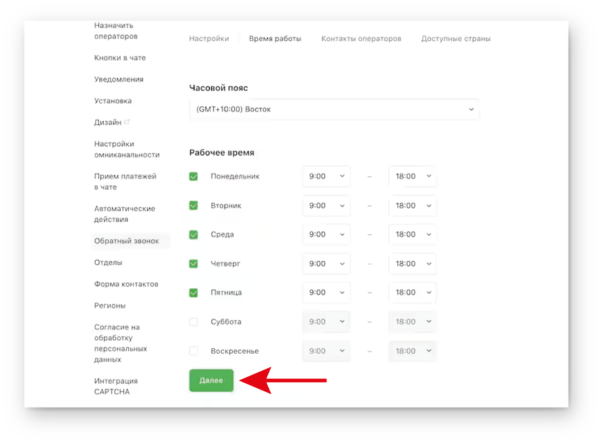Click the Четверг day label
Screen dimensions: 600x443
coord(225,264)
